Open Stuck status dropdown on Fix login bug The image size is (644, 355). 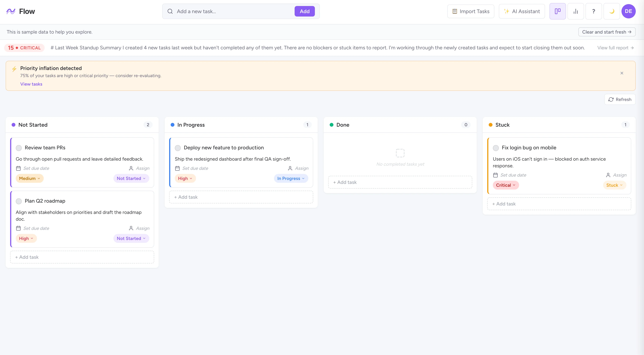click(615, 185)
